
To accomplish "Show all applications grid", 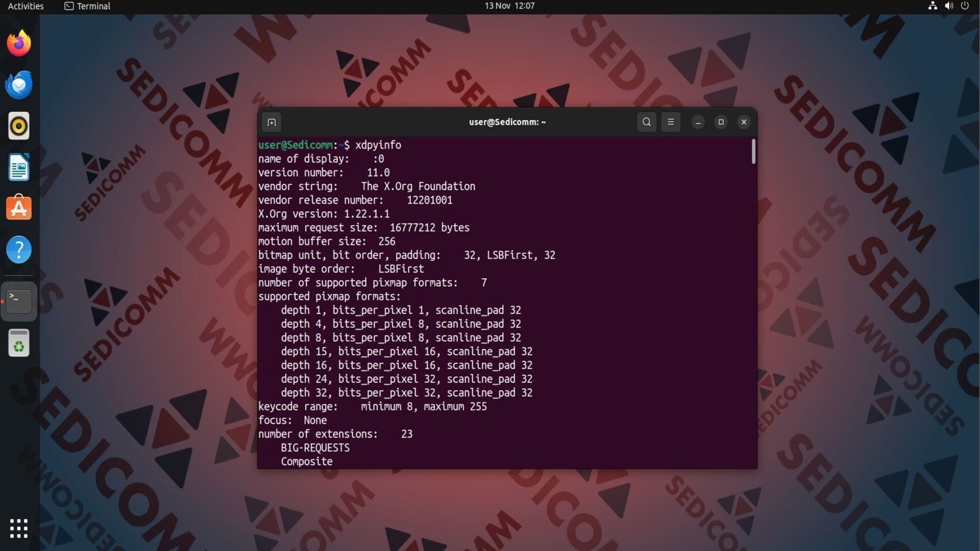I will (19, 529).
